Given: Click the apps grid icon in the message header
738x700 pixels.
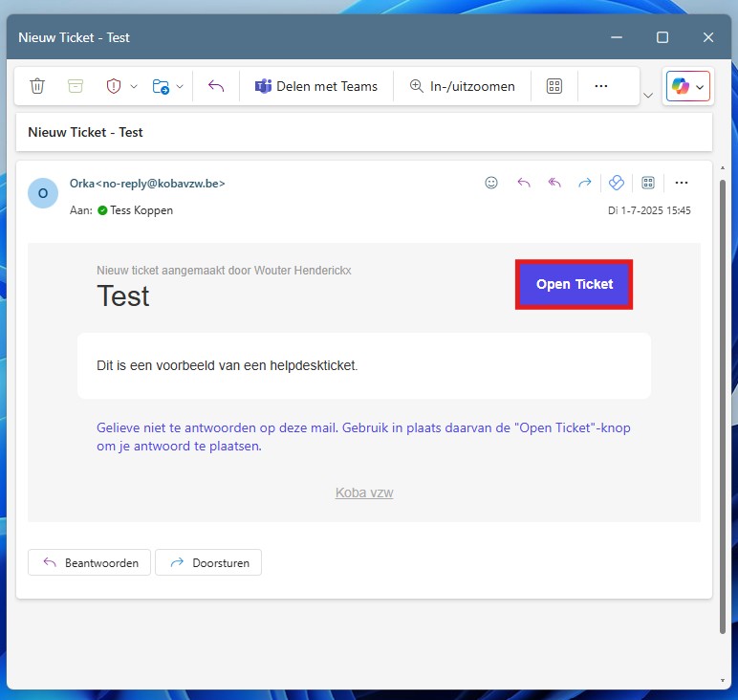Looking at the screenshot, I should pos(648,183).
